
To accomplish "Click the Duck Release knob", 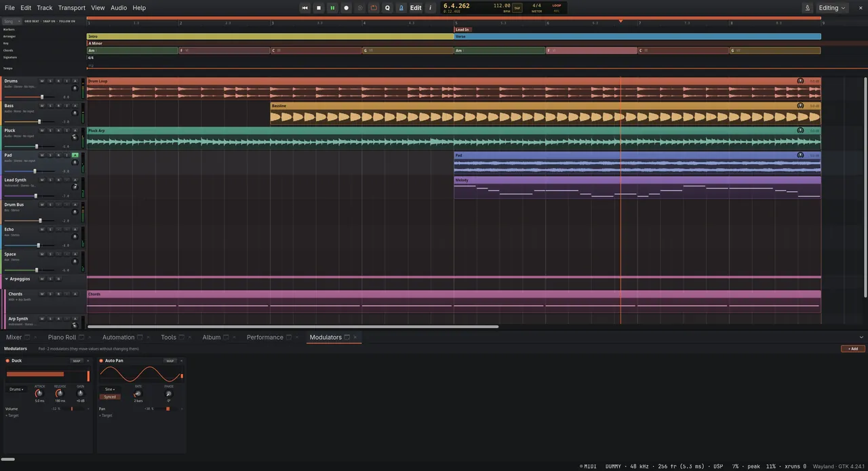I will tap(60, 393).
